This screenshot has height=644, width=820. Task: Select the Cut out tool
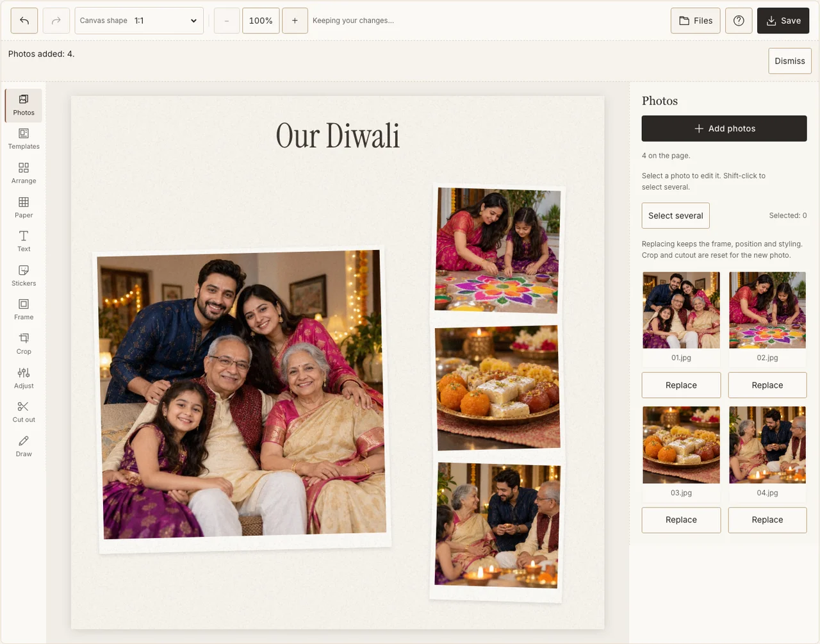pyautogui.click(x=24, y=413)
